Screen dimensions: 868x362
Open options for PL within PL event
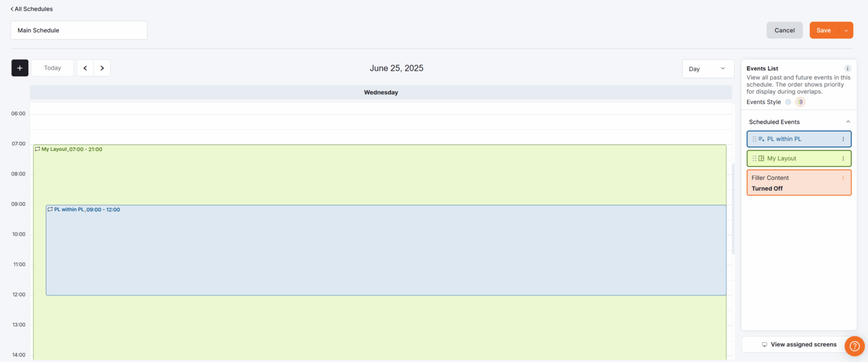pos(843,139)
